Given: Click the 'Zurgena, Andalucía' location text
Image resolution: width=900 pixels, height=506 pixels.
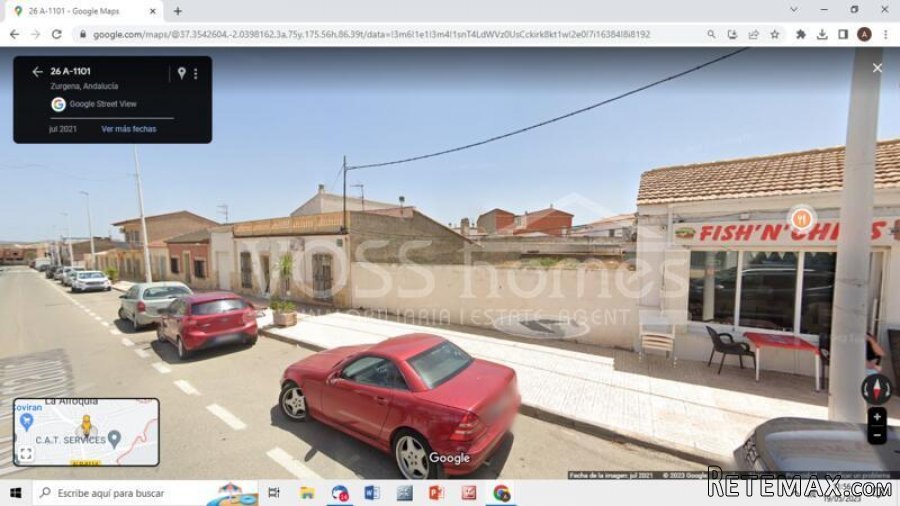Looking at the screenshot, I should 84,86.
